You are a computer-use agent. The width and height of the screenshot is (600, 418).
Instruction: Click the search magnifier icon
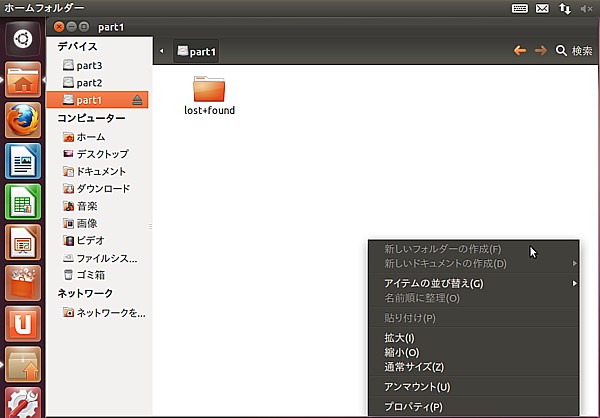(x=561, y=50)
